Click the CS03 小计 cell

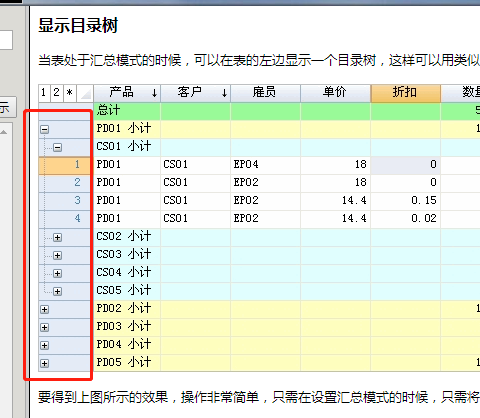[x=127, y=255]
